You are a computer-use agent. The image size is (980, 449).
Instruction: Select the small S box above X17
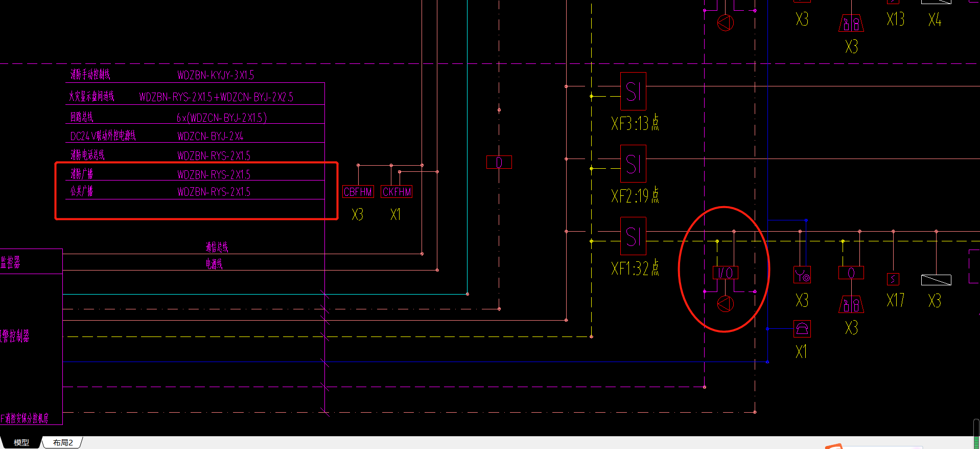tap(893, 279)
